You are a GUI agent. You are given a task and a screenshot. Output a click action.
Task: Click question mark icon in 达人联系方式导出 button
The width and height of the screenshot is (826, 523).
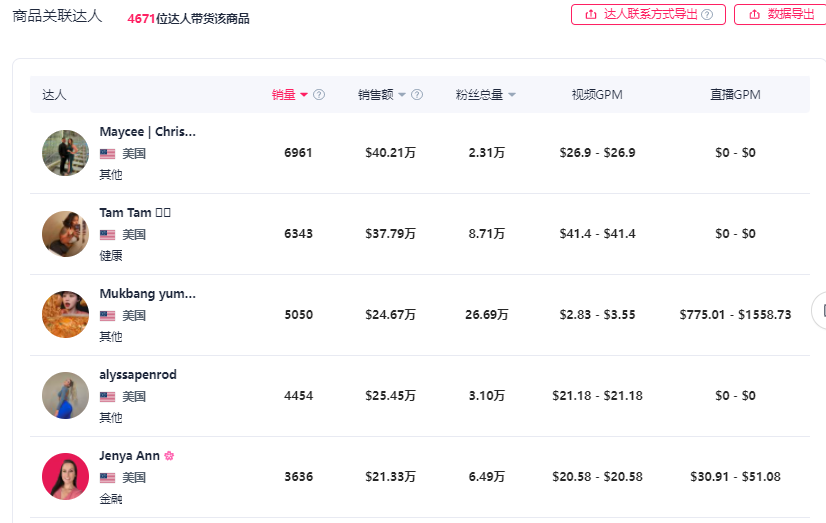(707, 15)
